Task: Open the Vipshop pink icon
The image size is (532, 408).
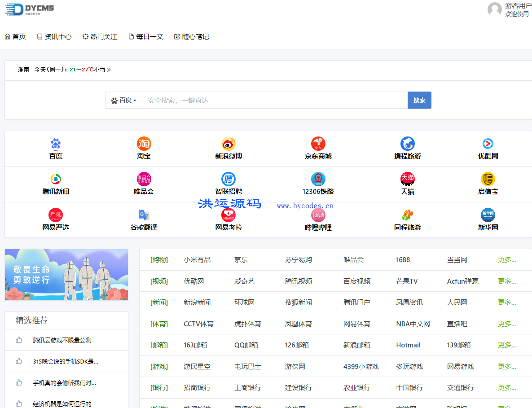Action: coord(144,179)
